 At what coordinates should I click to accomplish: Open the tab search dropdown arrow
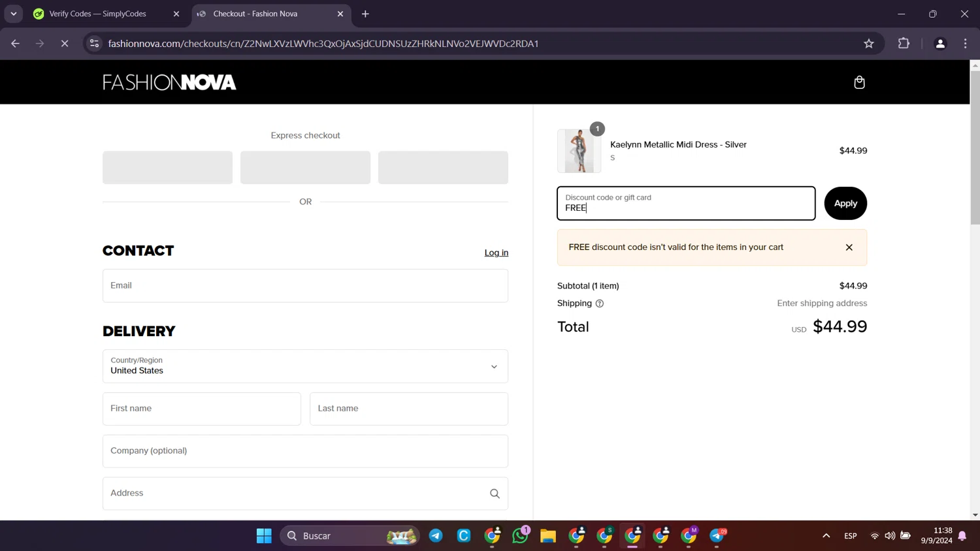point(13,14)
